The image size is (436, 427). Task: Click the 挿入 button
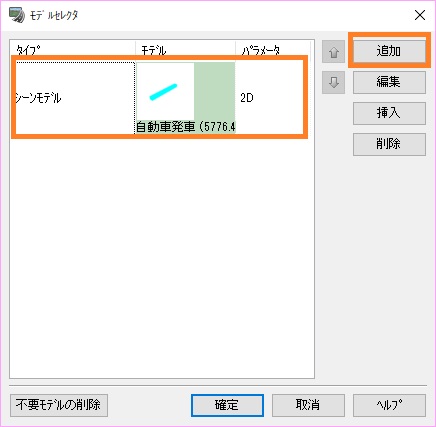coord(389,113)
